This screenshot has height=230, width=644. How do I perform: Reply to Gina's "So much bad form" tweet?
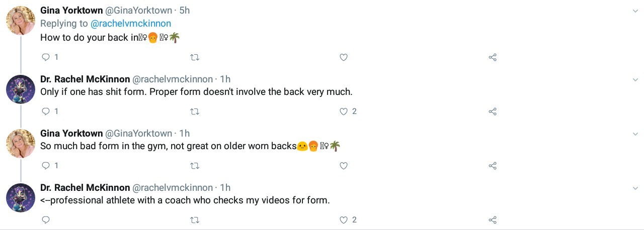point(46,166)
